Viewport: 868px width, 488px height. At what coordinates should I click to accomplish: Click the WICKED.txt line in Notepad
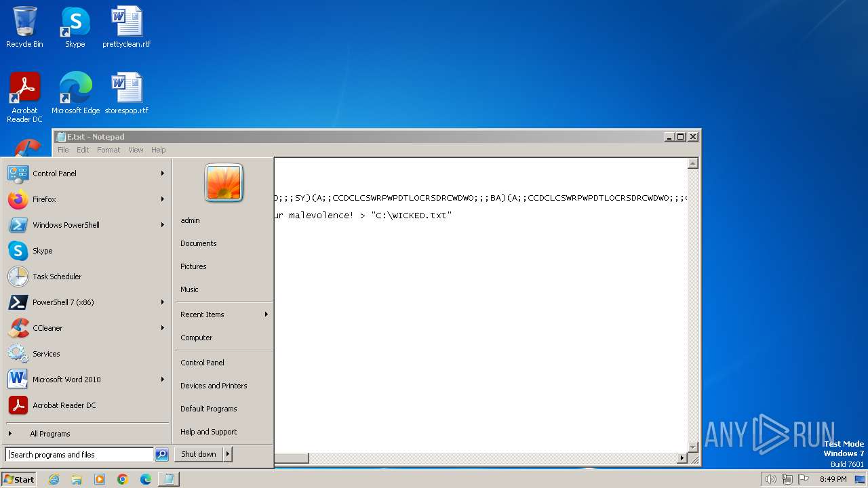(x=363, y=216)
